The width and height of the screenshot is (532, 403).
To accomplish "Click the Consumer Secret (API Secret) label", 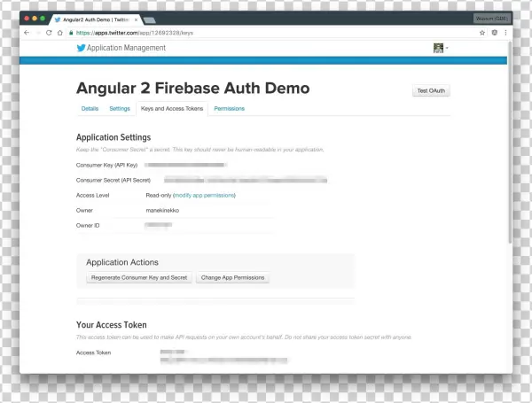I will coord(113,181).
